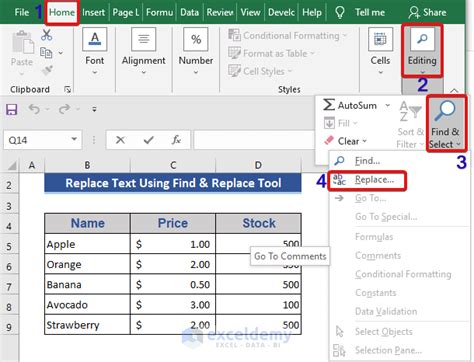Choose Find... from the menu
This screenshot has width=474, height=362.
click(x=367, y=161)
